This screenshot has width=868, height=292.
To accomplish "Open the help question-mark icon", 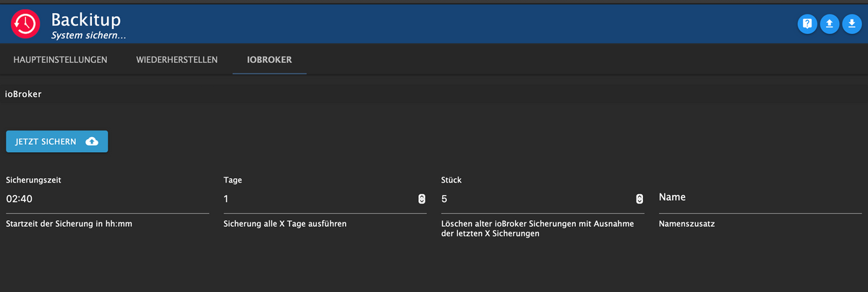I will point(807,24).
